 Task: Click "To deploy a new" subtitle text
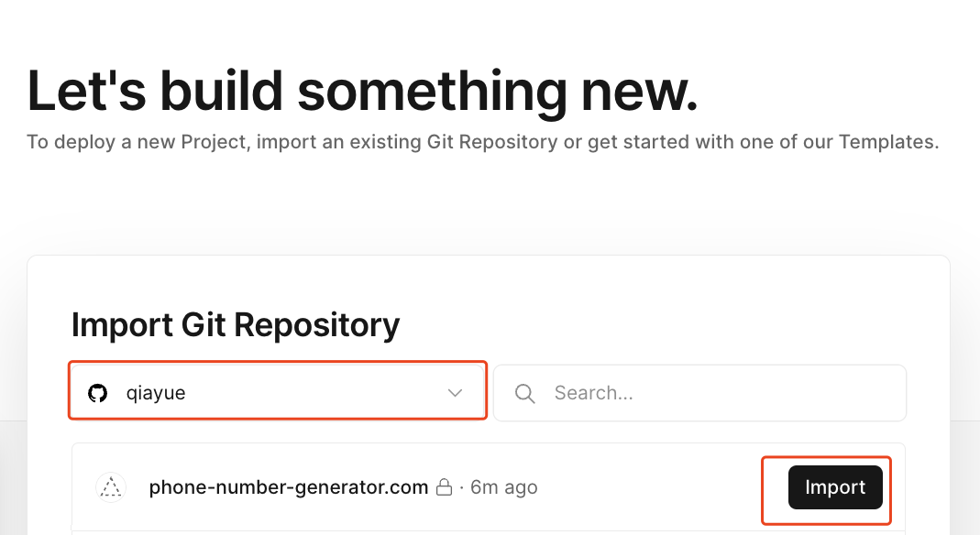tap(88, 142)
